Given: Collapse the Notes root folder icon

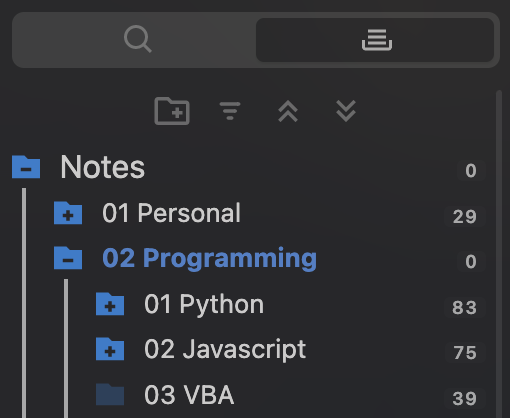Looking at the screenshot, I should pyautogui.click(x=26, y=167).
